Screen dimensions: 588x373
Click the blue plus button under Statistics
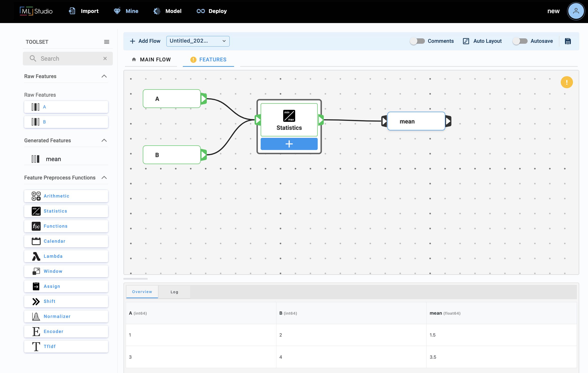coord(289,144)
